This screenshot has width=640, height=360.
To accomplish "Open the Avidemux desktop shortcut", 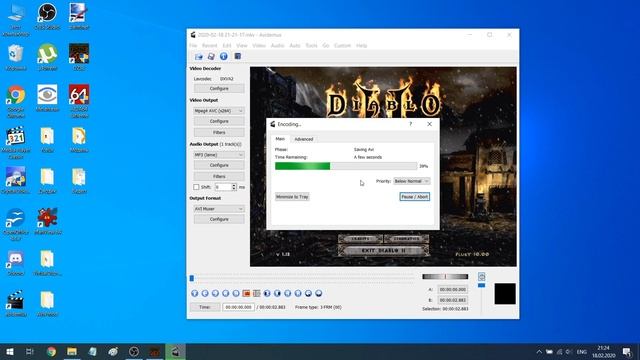I will (x=16, y=303).
